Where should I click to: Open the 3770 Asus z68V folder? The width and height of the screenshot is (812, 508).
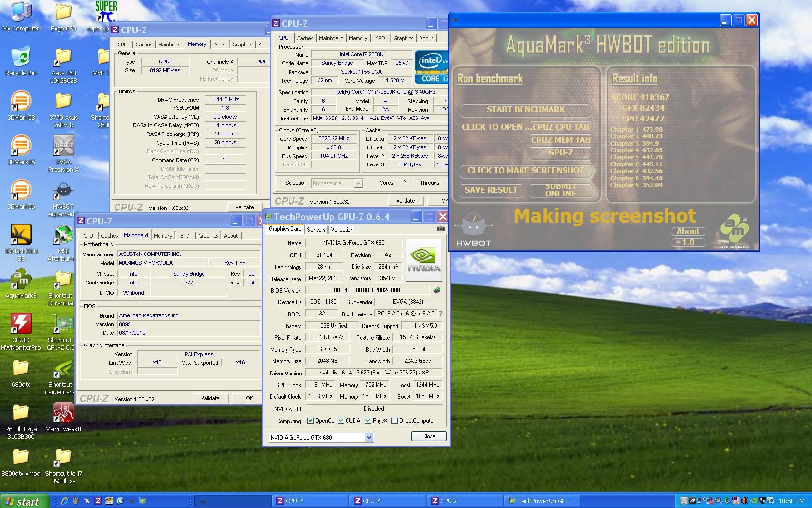click(x=63, y=110)
